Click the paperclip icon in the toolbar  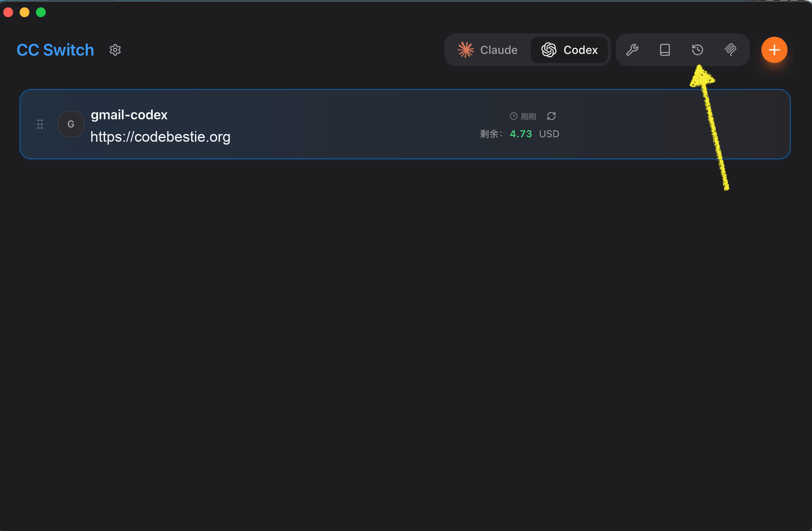click(x=730, y=50)
